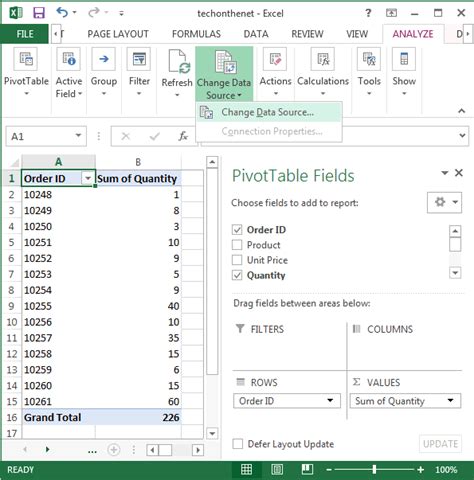
Task: Click the zoom slider handle in status bar
Action: coord(374,469)
